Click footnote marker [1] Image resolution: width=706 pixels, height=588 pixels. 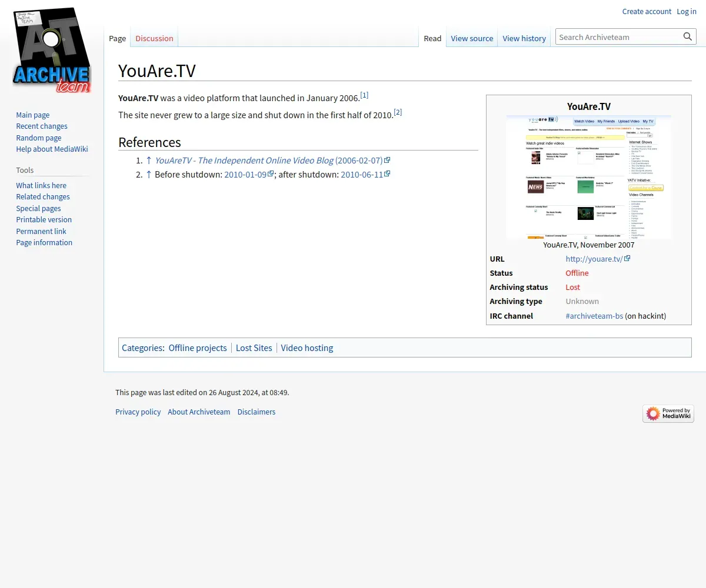(364, 95)
